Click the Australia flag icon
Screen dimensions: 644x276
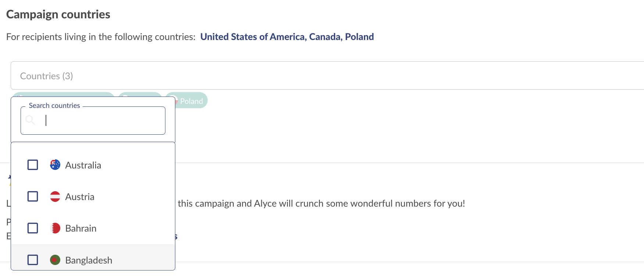(x=55, y=165)
